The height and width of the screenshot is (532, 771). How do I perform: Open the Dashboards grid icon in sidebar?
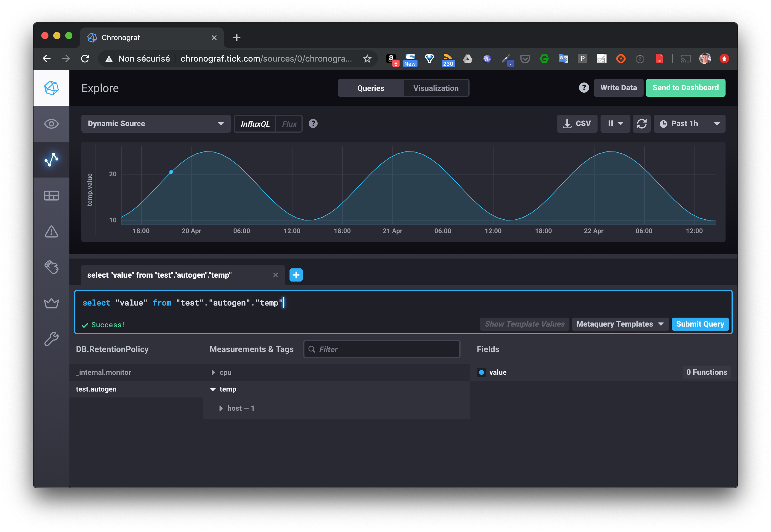pos(51,196)
